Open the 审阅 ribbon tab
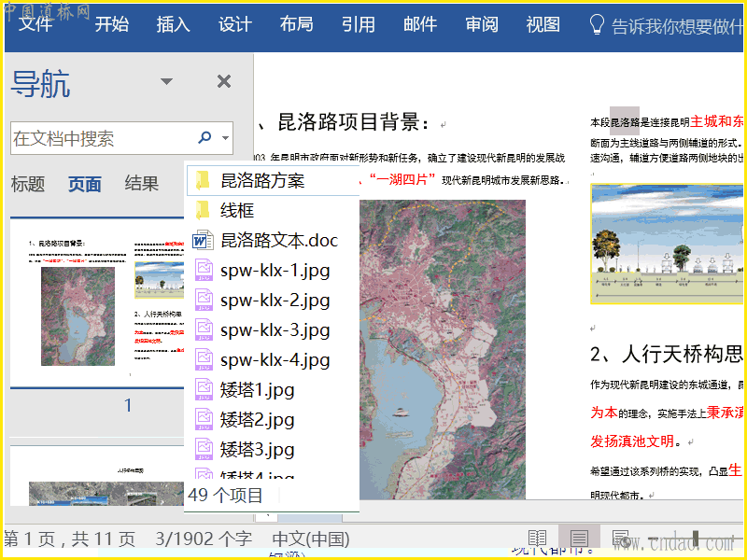 [x=482, y=24]
